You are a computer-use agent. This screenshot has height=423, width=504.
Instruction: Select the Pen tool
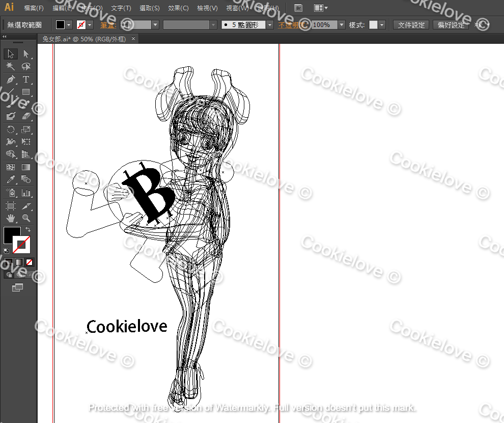11,79
